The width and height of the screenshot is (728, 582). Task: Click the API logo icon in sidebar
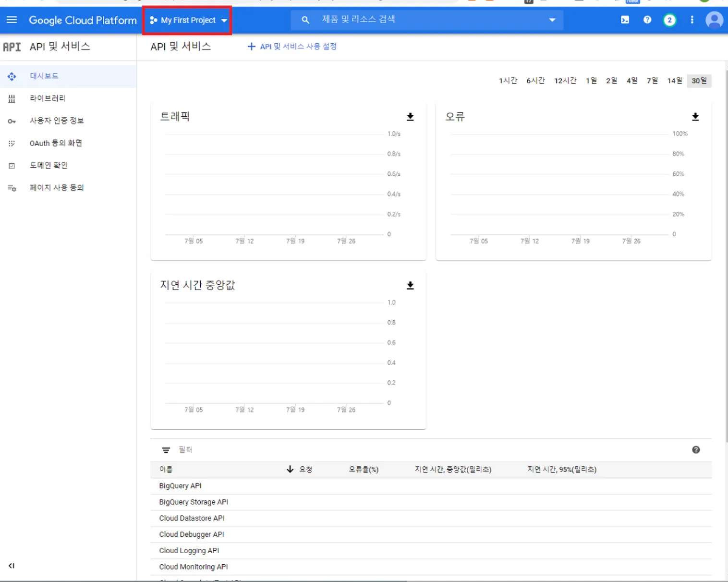12,47
